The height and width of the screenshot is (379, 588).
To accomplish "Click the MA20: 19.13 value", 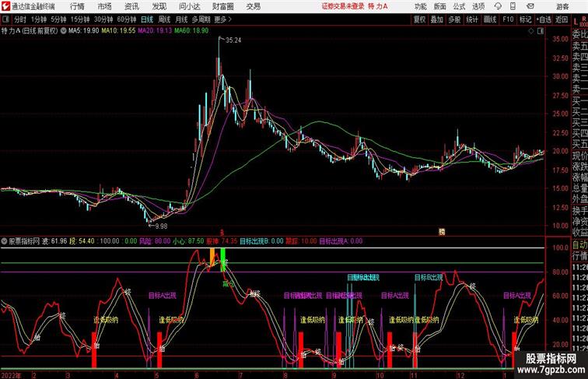I will click(155, 31).
